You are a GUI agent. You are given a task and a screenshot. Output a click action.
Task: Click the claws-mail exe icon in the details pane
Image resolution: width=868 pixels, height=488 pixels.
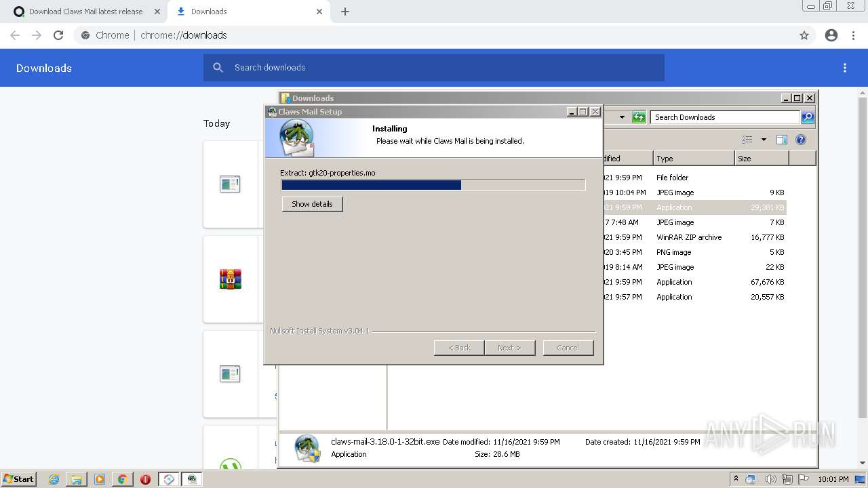pyautogui.click(x=307, y=449)
